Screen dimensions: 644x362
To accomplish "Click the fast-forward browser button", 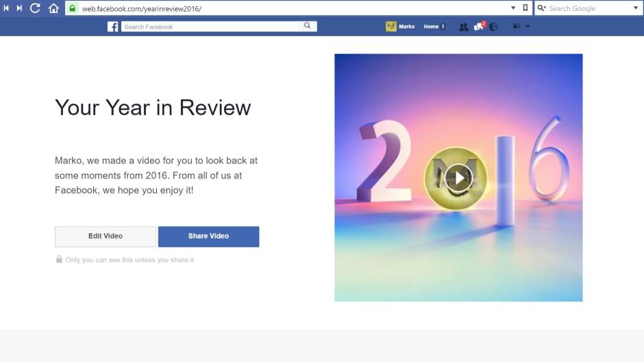I will point(20,8).
